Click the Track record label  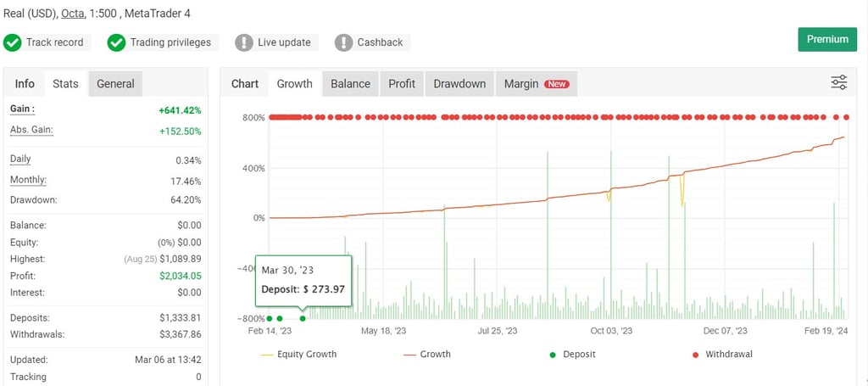pyautogui.click(x=55, y=42)
